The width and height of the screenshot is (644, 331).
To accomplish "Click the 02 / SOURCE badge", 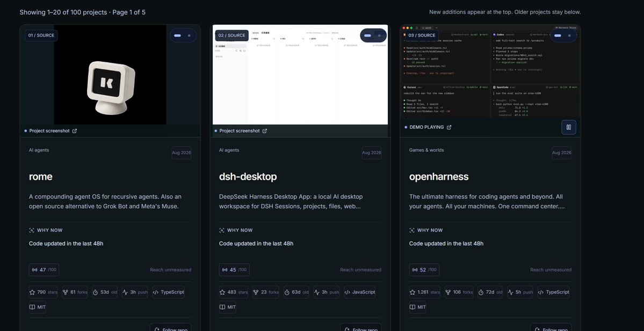I will (x=231, y=35).
